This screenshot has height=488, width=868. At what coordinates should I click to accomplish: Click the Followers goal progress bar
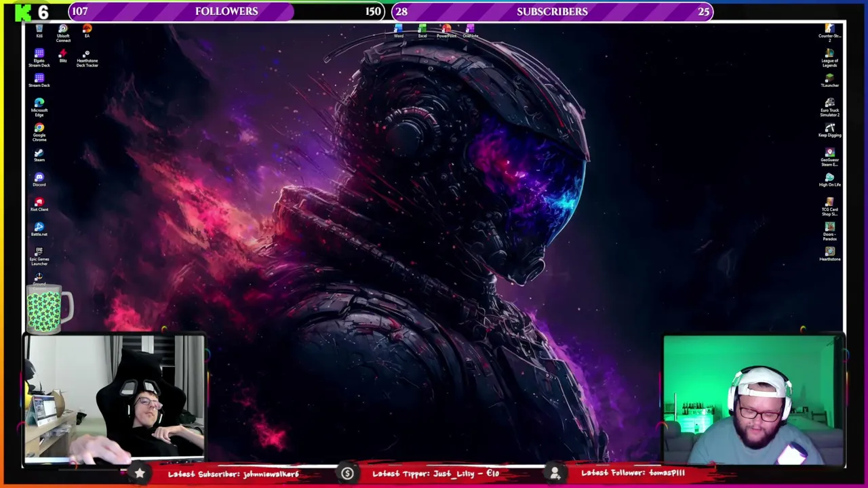[226, 12]
